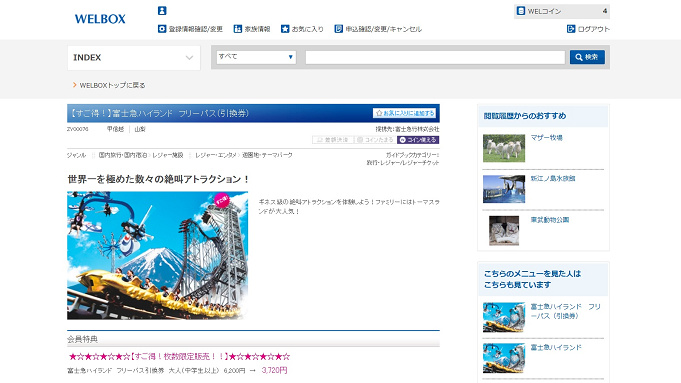
Task: Click ログアウト link
Action: click(588, 29)
